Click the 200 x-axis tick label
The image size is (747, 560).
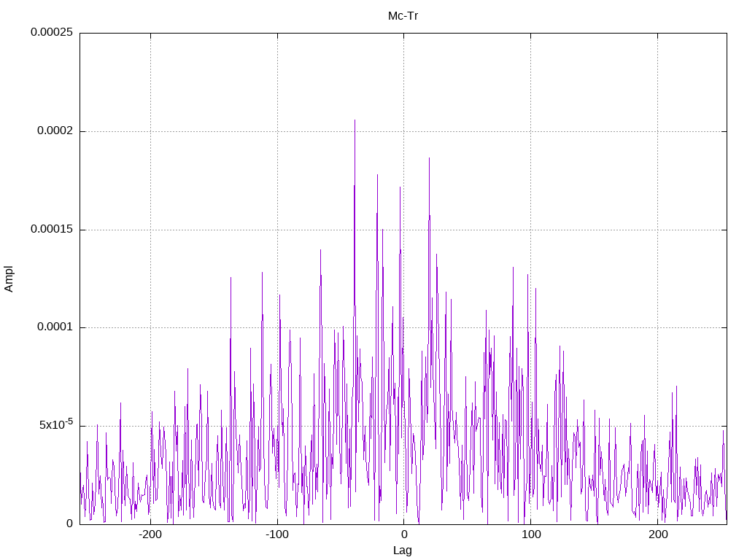click(x=658, y=534)
